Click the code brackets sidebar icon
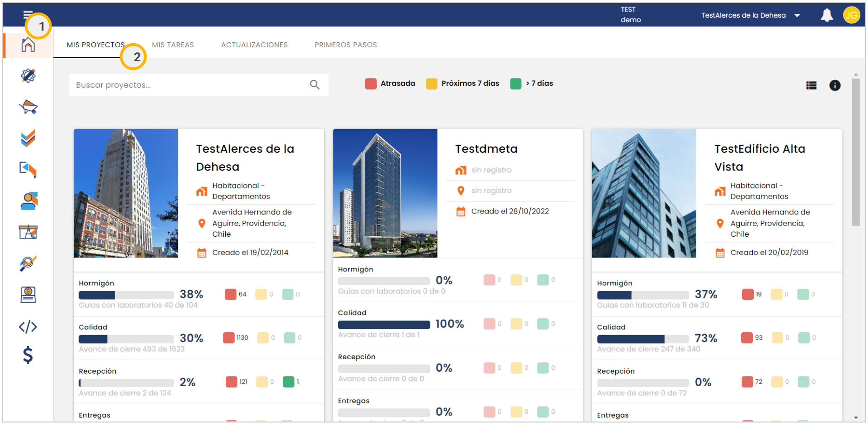Screen dimensions: 868x426 pyautogui.click(x=28, y=327)
